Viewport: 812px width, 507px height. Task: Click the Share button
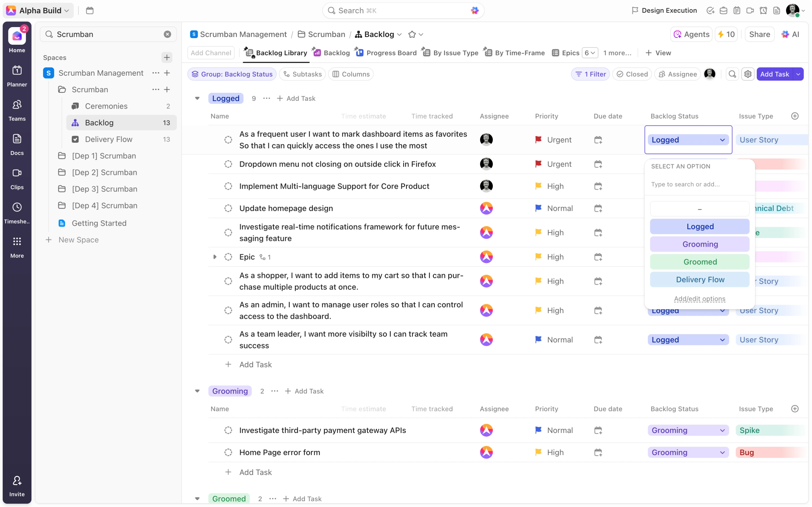coord(760,34)
